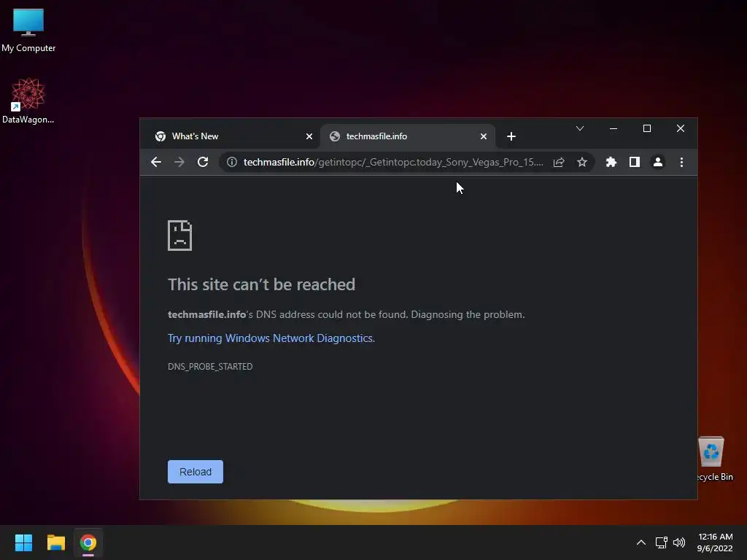Click the Chrome taskbar icon
747x560 pixels.
tap(88, 542)
